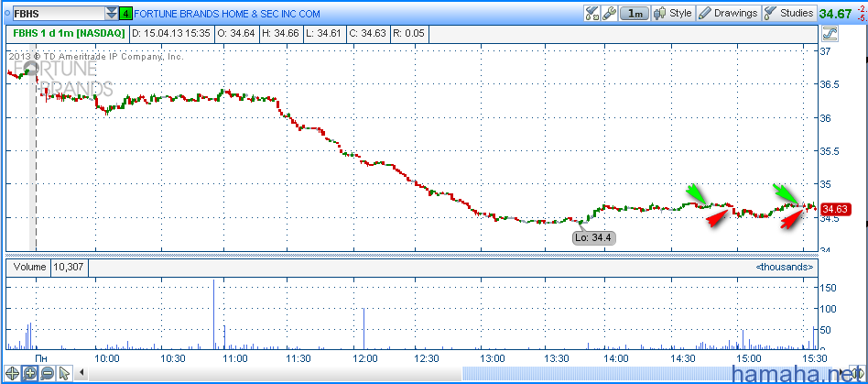Toggle the chart scale curve icon

pos(830,34)
